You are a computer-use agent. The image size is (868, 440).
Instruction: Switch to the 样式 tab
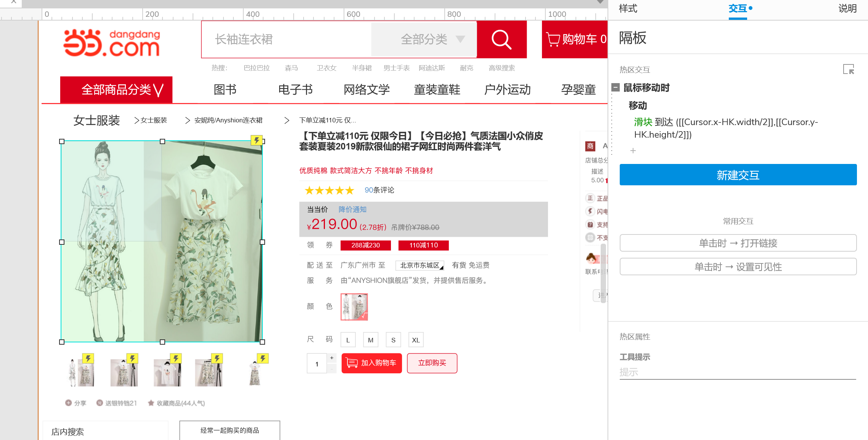628,8
